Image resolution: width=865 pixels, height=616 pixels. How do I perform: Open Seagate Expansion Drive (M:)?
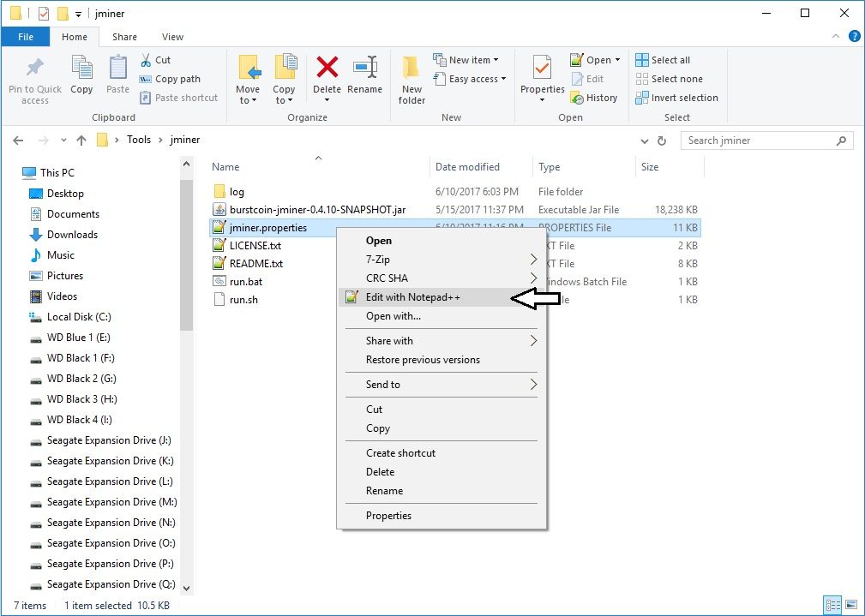click(103, 502)
